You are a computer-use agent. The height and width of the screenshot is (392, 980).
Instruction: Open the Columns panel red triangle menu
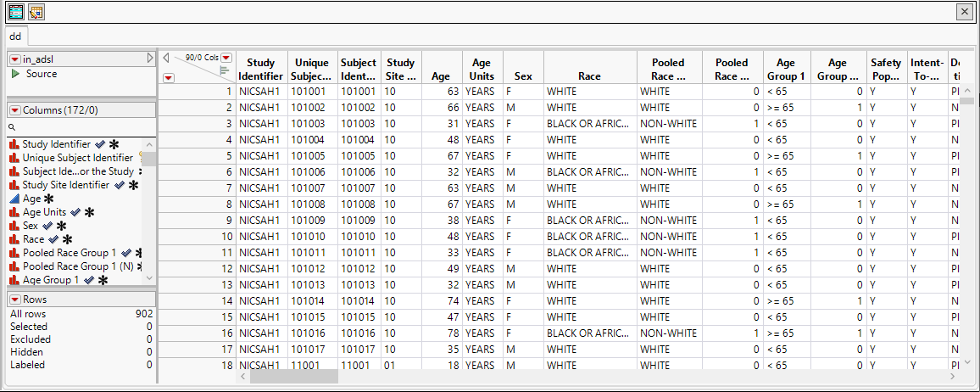14,110
